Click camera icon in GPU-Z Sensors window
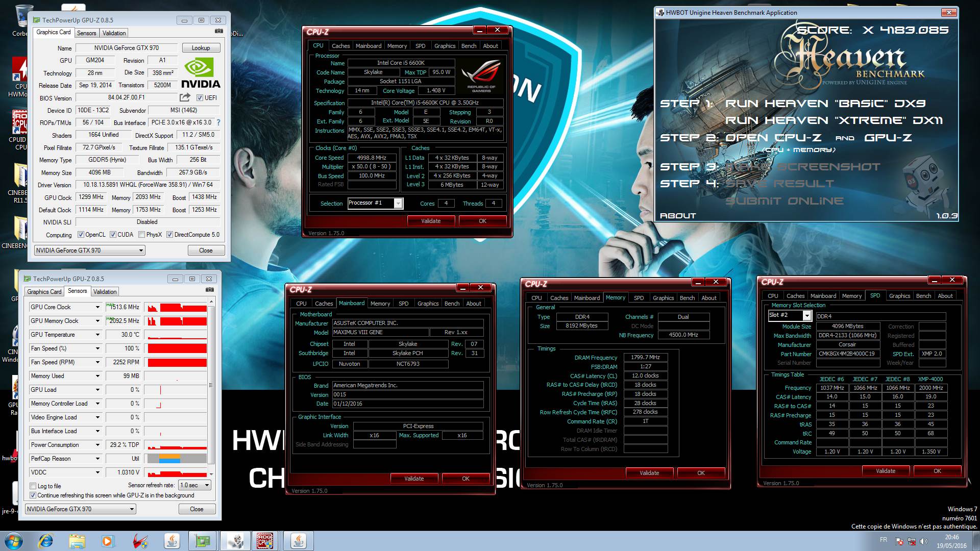Image resolution: width=980 pixels, height=551 pixels. tap(209, 290)
